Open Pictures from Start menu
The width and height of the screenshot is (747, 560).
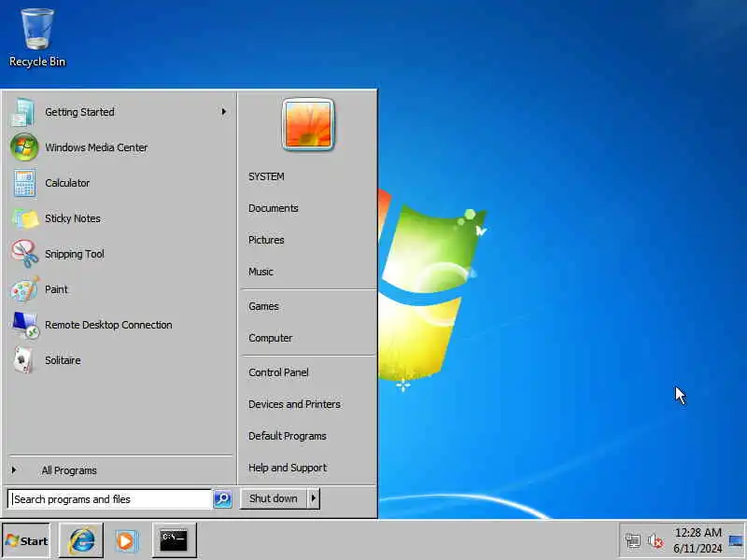[266, 240]
